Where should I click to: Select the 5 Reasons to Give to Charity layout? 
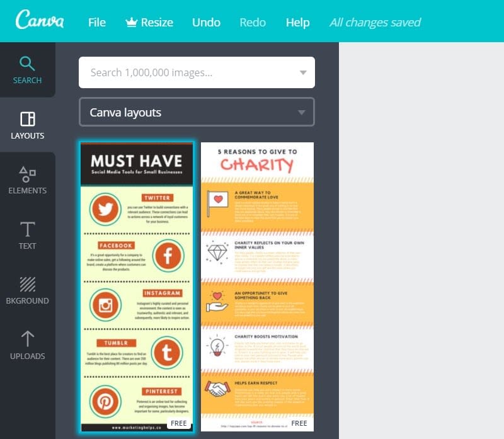click(256, 283)
